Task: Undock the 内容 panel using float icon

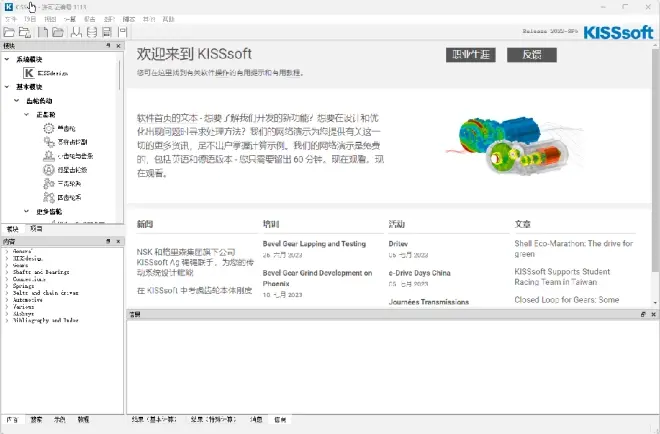Action: click(107, 242)
